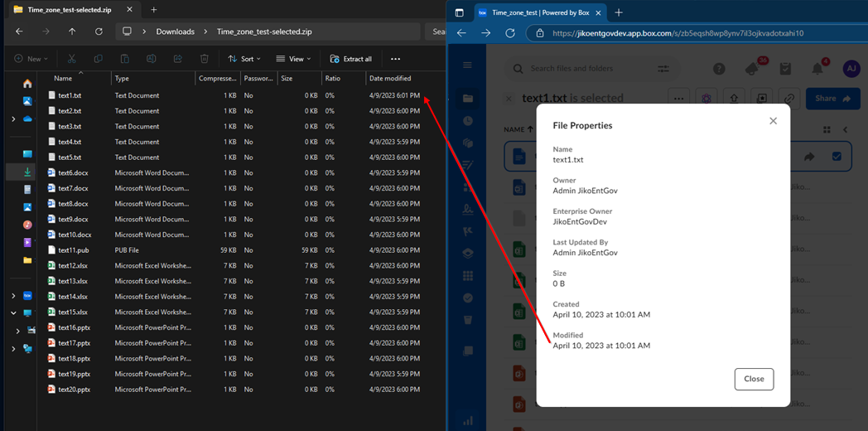Viewport: 868px width, 431px height.
Task: Open Box Notes icon in sidebar
Action: click(x=468, y=164)
